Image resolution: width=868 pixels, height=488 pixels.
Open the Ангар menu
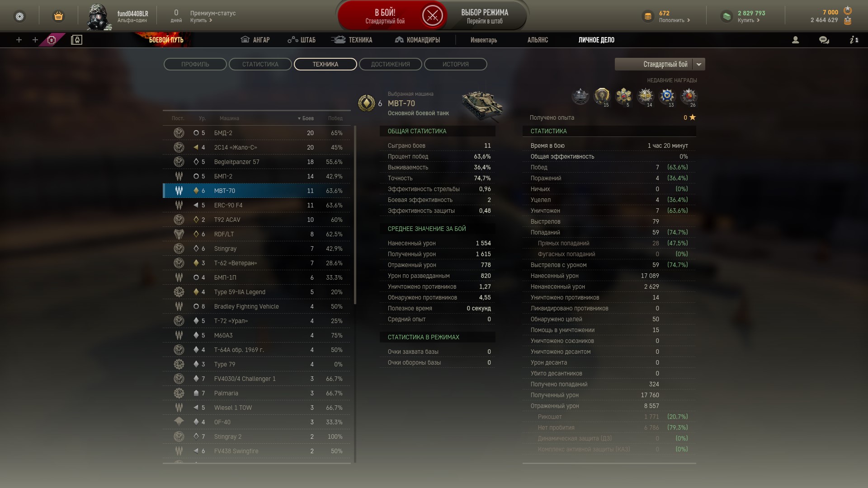[255, 40]
